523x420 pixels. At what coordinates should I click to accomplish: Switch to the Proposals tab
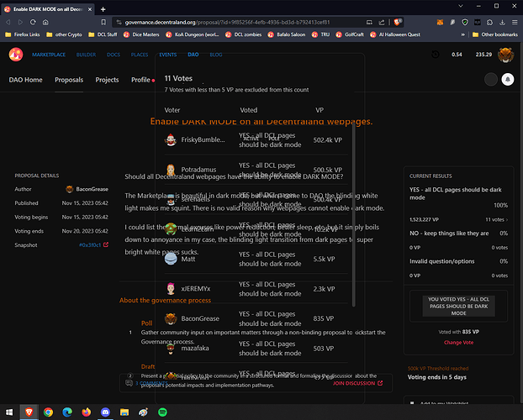[x=69, y=80]
